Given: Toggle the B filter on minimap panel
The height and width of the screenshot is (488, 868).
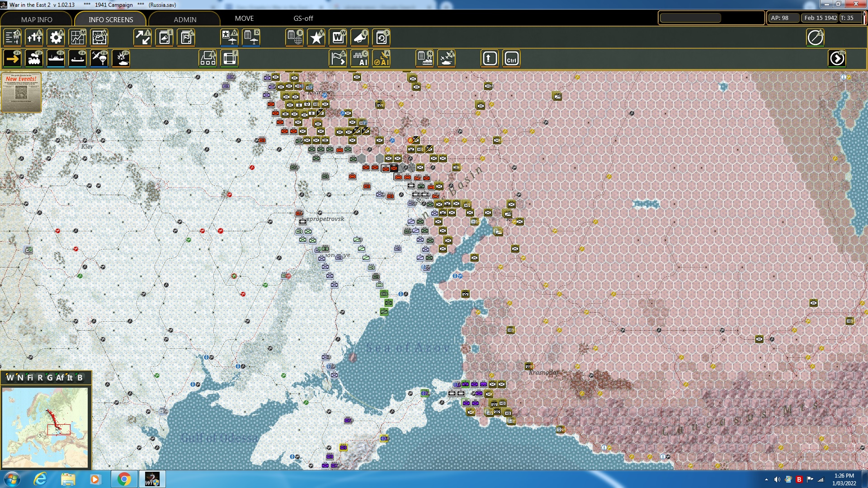Looking at the screenshot, I should pos(80,378).
